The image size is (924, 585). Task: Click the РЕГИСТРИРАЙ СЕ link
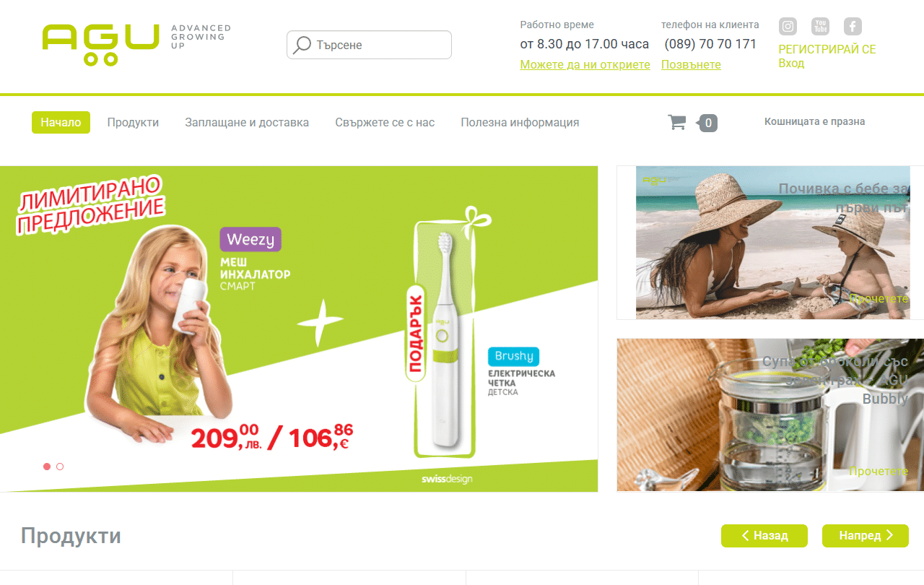[x=827, y=49]
